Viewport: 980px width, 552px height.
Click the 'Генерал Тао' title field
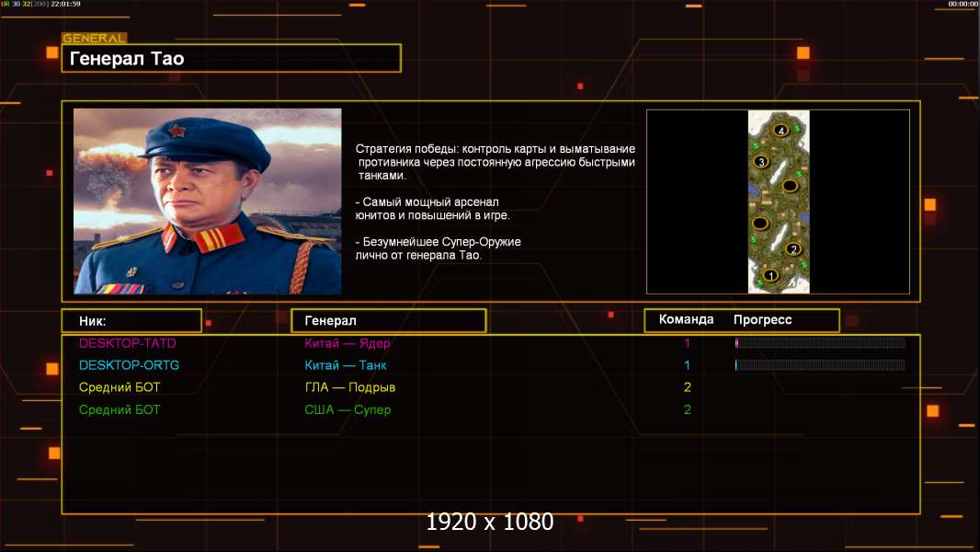pyautogui.click(x=232, y=58)
